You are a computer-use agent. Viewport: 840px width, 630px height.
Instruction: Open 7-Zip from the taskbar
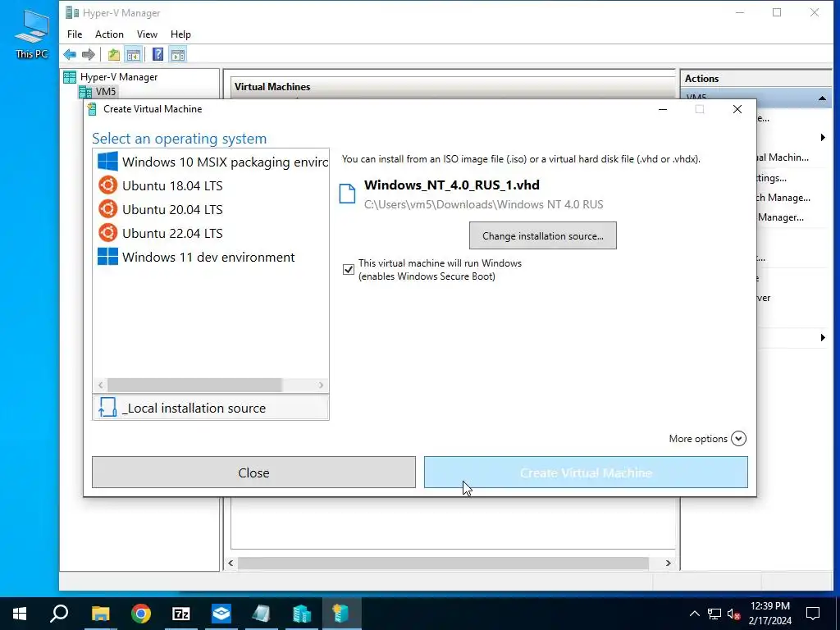(x=181, y=614)
